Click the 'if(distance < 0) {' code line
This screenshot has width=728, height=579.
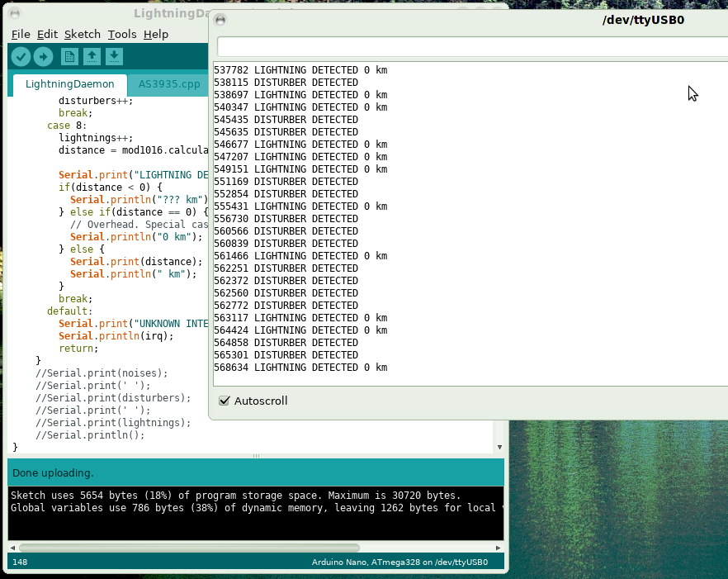(111, 187)
